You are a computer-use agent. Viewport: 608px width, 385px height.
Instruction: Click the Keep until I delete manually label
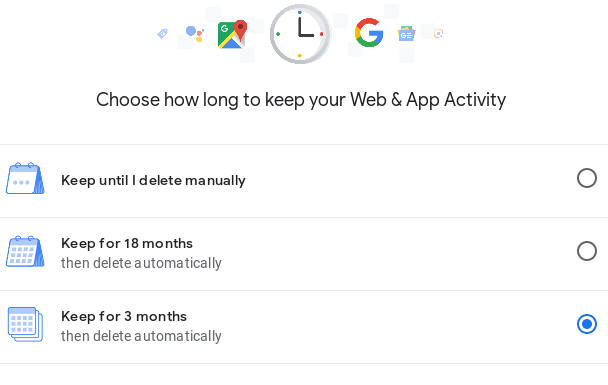153,180
